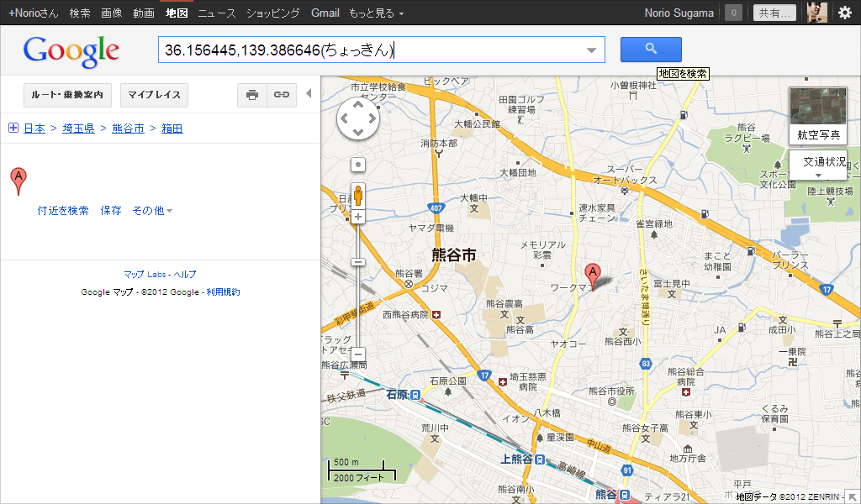Viewport: 861px width, 504px height.
Task: Click Norio Sugama account name
Action: tap(679, 13)
